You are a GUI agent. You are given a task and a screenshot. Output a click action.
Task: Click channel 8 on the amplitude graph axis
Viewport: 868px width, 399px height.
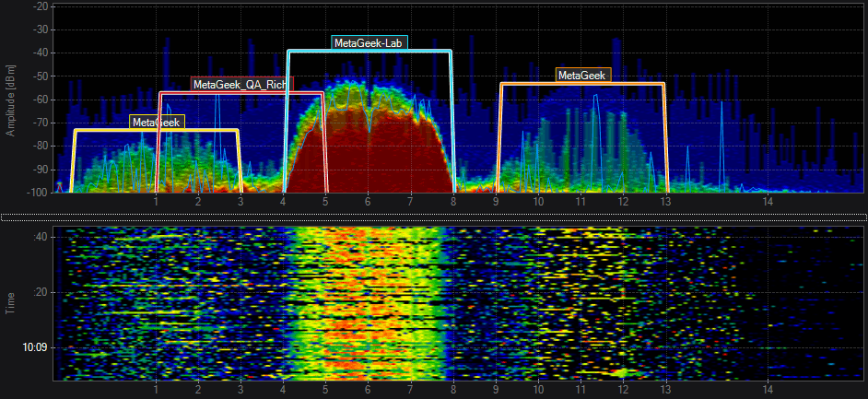(452, 202)
